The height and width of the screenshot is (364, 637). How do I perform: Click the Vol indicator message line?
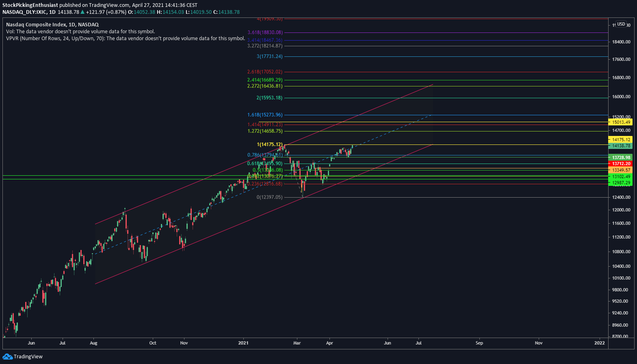click(x=80, y=31)
